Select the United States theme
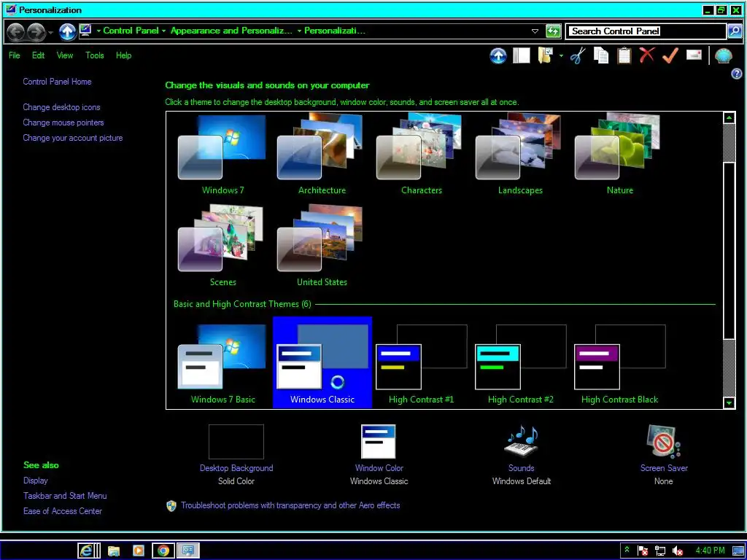This screenshot has width=747, height=560. point(322,246)
